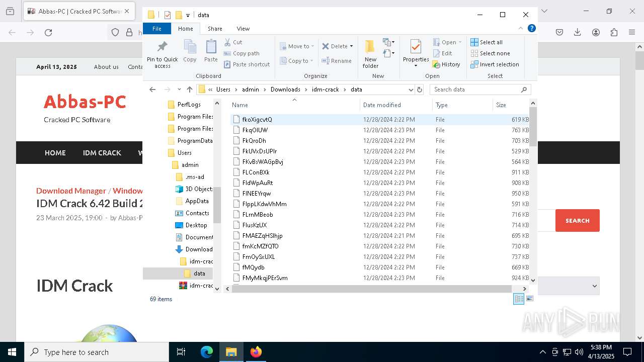644x362 pixels.
Task: Sort by the Size column header
Action: (x=510, y=105)
